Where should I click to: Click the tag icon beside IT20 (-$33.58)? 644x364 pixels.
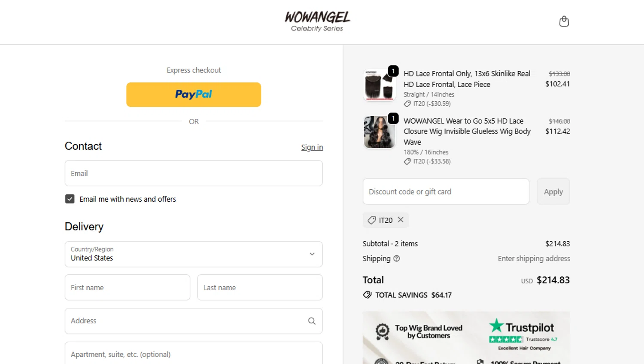coord(407,161)
